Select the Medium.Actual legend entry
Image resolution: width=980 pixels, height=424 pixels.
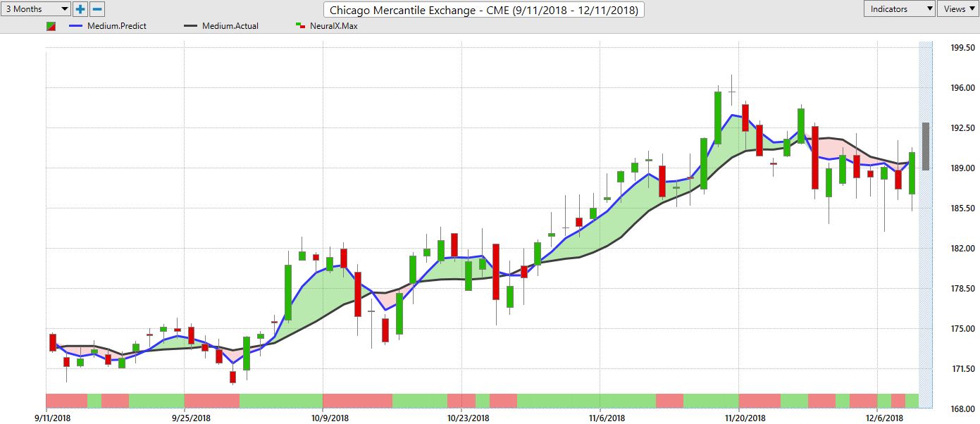point(221,26)
